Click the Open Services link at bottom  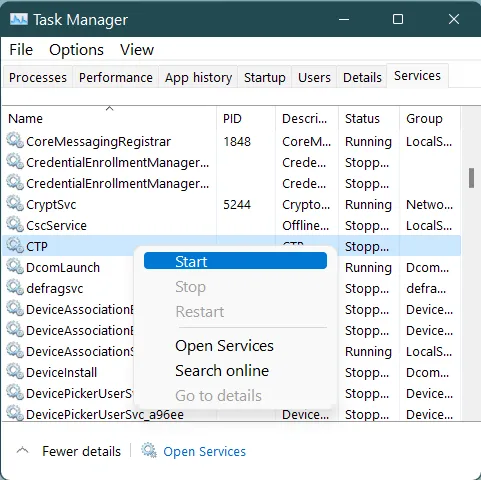pos(204,452)
